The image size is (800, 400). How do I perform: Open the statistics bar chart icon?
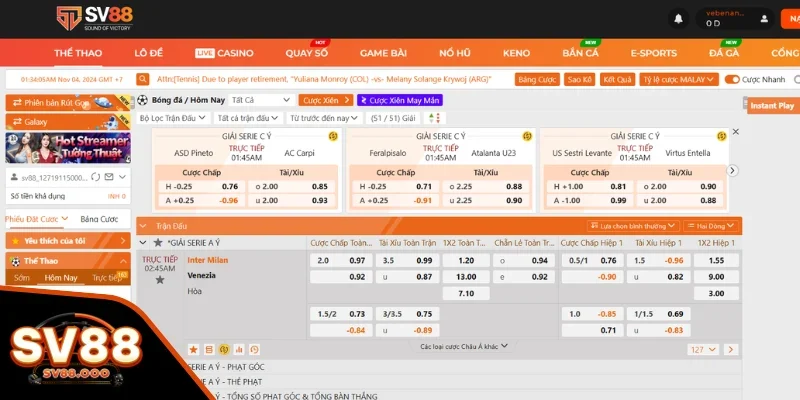pos(239,349)
